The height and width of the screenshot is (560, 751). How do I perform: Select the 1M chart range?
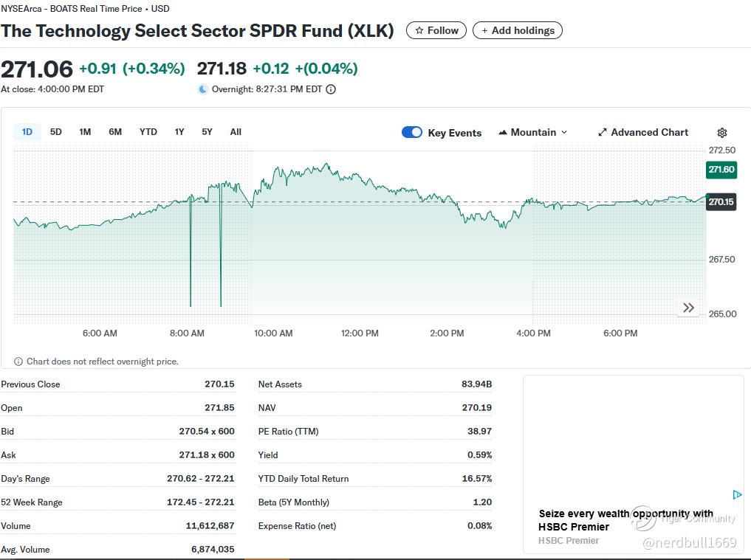[x=85, y=132]
